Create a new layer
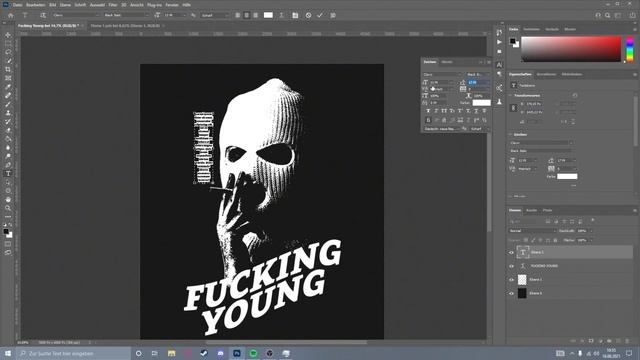The image size is (640, 360). [618, 341]
